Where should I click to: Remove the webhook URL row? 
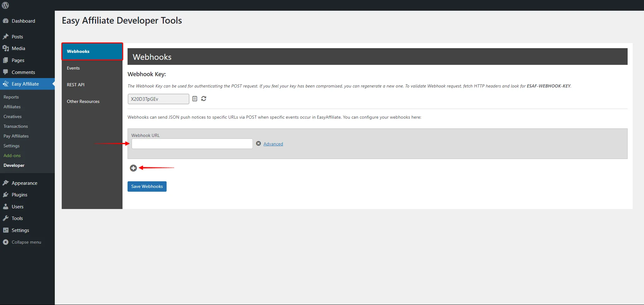(259, 144)
